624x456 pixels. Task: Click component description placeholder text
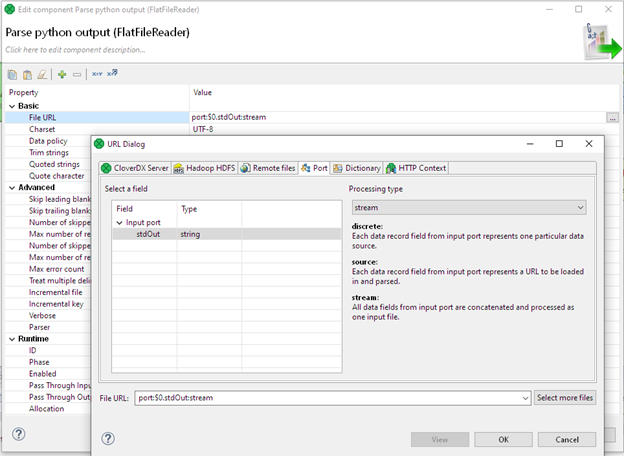[75, 50]
